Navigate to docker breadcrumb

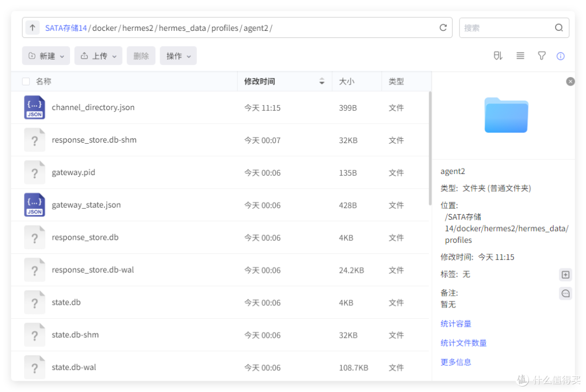(105, 28)
